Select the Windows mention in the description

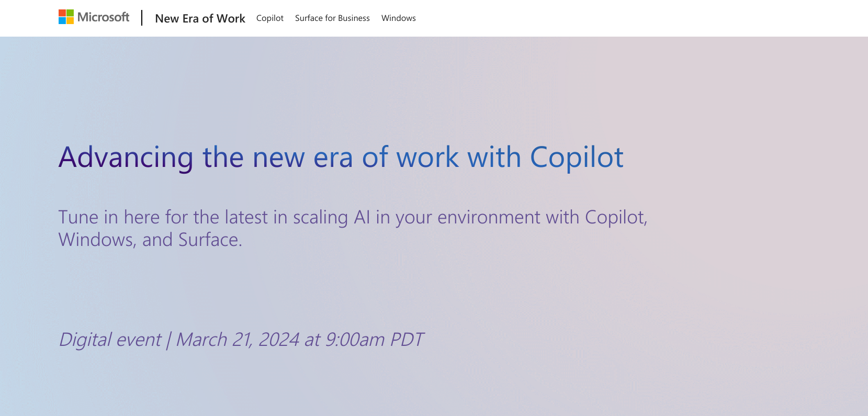click(x=94, y=239)
